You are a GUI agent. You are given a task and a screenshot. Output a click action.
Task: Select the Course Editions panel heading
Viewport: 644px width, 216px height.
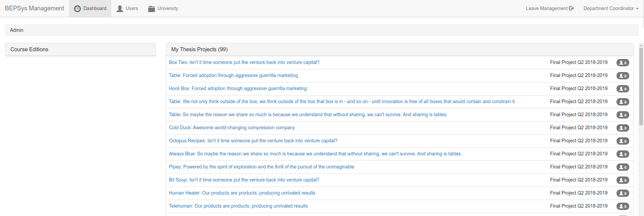[x=80, y=50]
